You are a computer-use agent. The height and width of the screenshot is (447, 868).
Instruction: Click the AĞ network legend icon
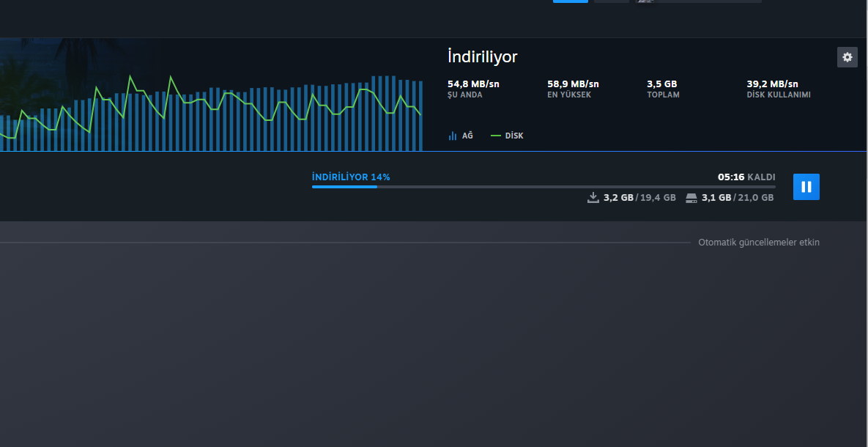tap(452, 136)
